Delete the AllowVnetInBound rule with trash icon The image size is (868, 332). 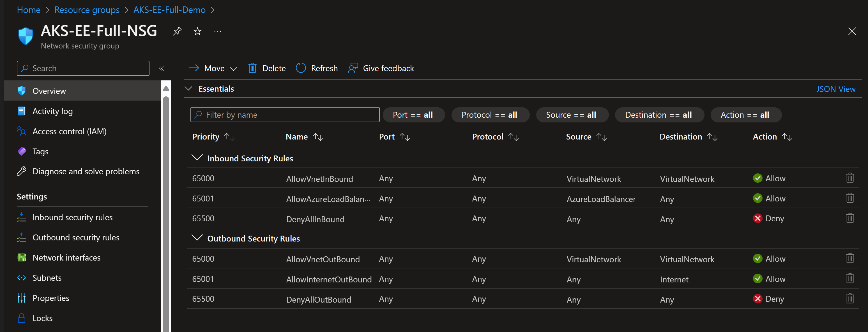pyautogui.click(x=850, y=178)
